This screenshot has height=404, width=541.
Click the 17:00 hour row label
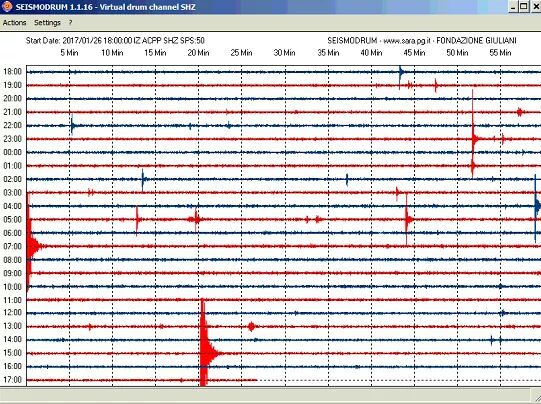point(12,380)
